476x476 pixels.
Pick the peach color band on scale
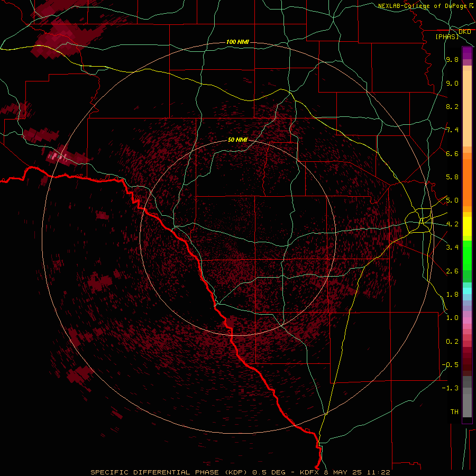pyautogui.click(x=467, y=108)
